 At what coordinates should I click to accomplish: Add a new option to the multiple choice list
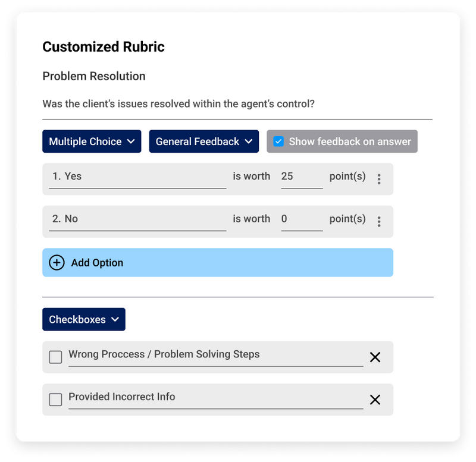point(218,262)
